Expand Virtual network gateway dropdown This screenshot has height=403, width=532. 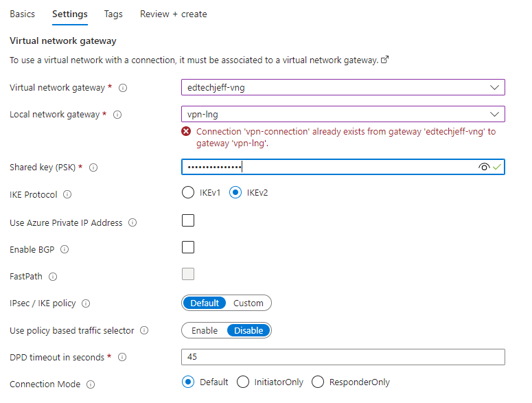[494, 88]
